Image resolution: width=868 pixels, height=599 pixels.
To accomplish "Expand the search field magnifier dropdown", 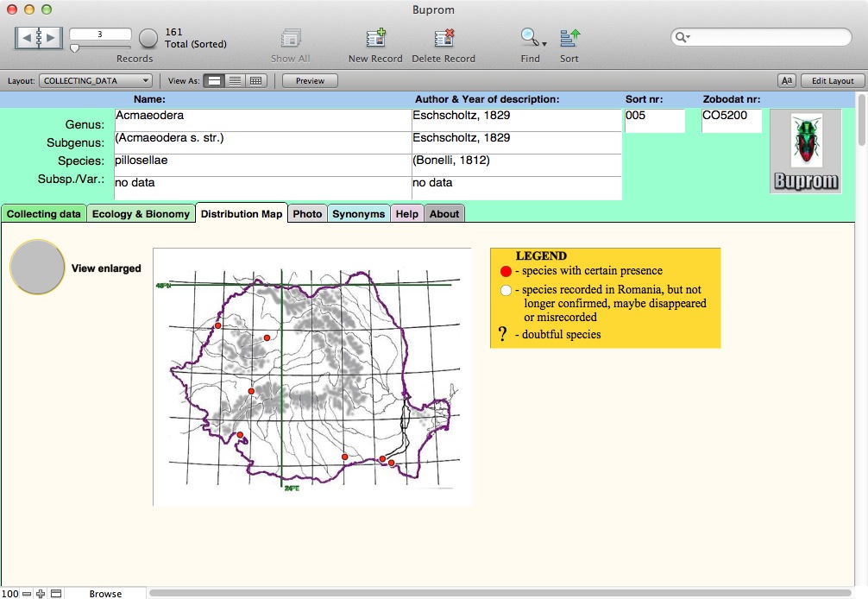I will pyautogui.click(x=683, y=37).
